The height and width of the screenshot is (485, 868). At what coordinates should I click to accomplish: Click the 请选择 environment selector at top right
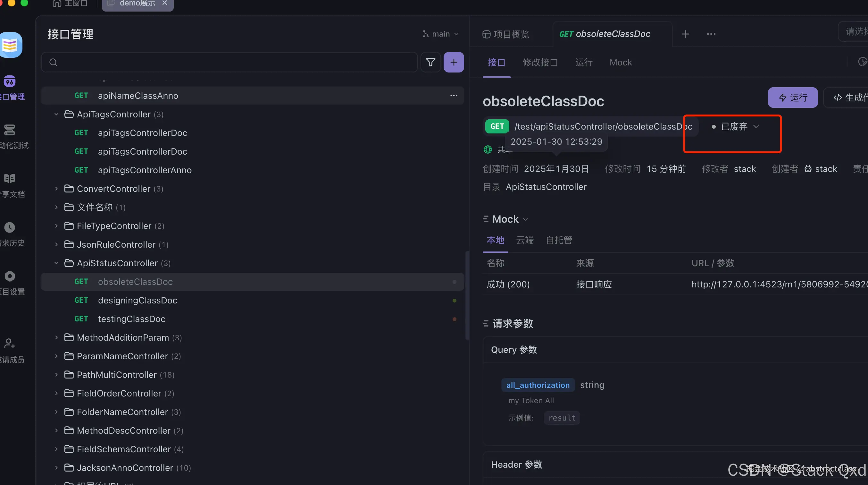854,32
